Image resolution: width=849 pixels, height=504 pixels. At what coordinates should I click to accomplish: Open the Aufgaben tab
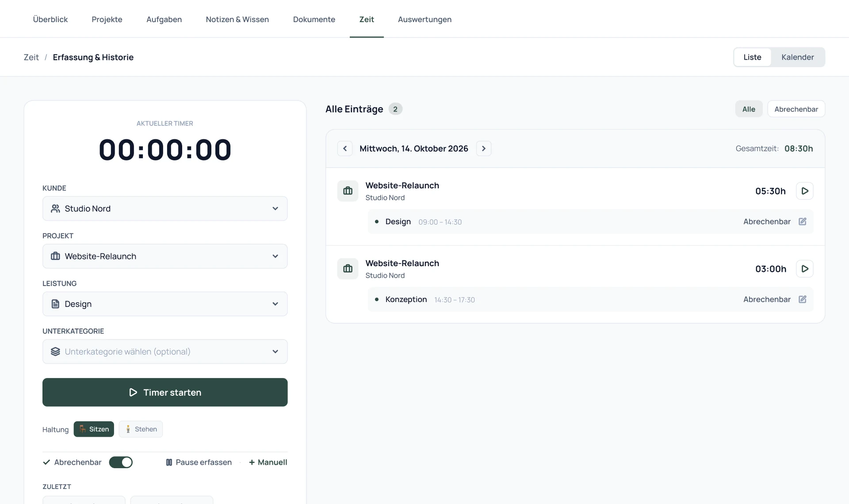pos(164,19)
